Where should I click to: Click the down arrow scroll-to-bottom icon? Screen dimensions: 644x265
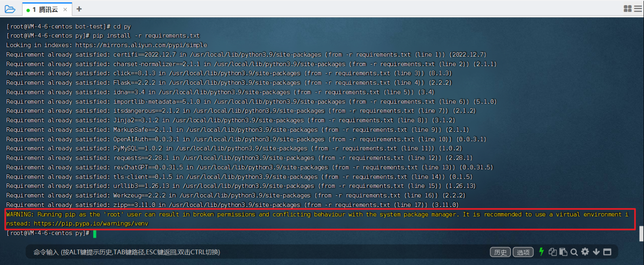596,251
